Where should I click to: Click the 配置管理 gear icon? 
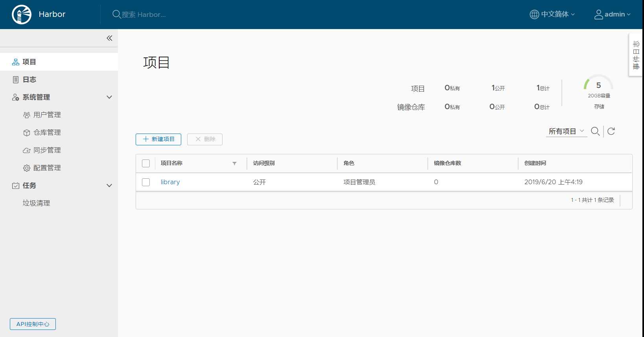tap(27, 168)
